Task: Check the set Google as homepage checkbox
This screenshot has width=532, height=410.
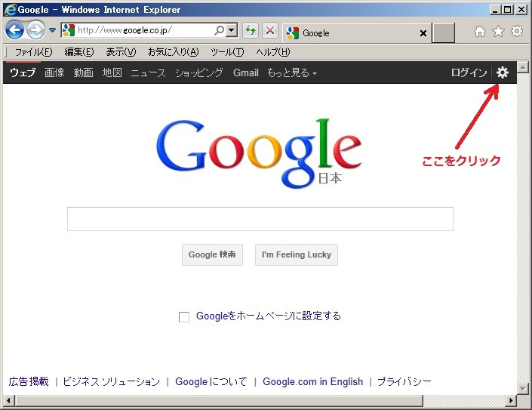Action: [x=184, y=316]
